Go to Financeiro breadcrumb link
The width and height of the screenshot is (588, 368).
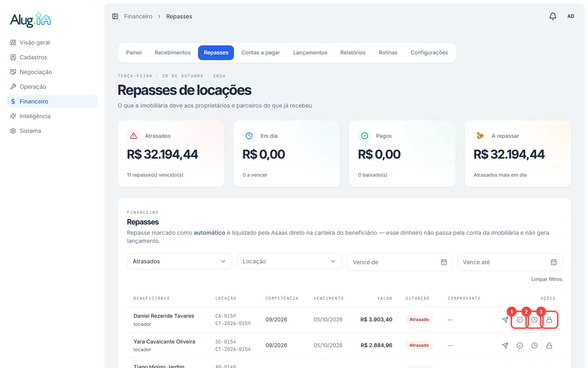tap(138, 16)
